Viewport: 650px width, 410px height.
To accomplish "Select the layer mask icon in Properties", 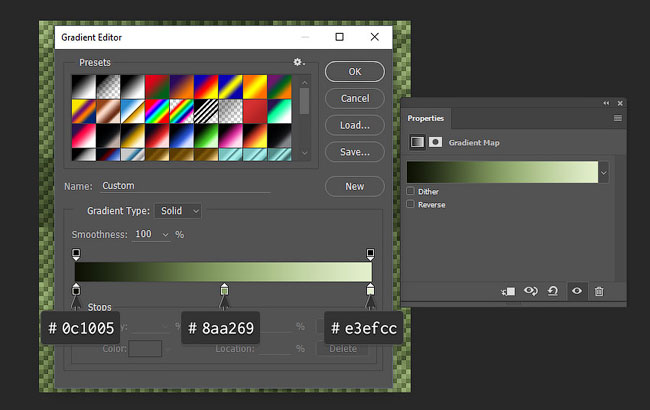I will (x=435, y=142).
